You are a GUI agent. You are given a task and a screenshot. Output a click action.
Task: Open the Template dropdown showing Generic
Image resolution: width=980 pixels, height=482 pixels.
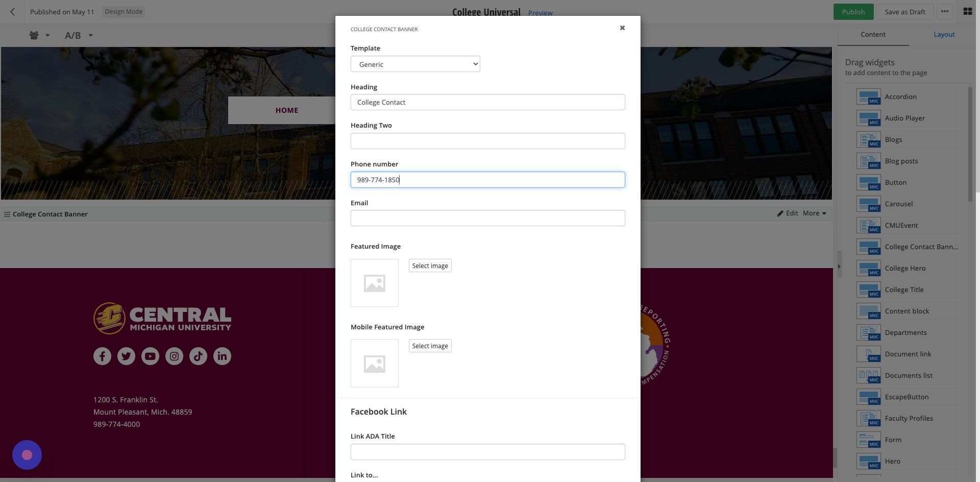(x=415, y=64)
